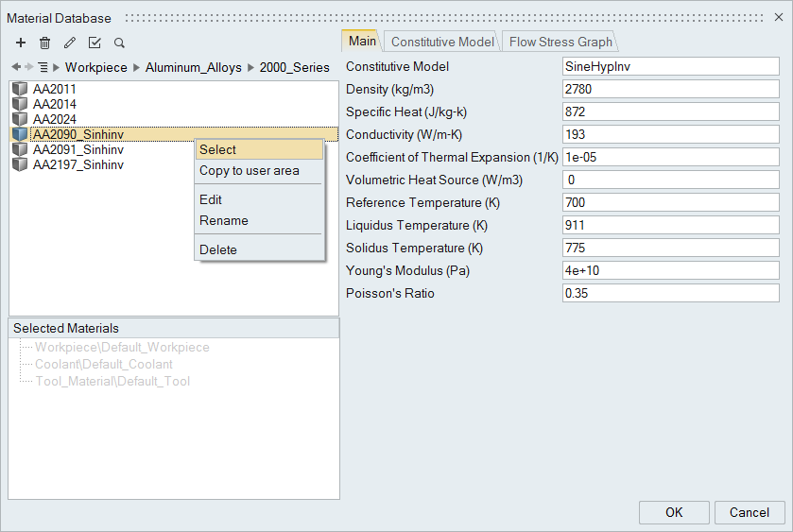Click the AA2011 material cube icon
The image size is (793, 532).
click(x=21, y=89)
